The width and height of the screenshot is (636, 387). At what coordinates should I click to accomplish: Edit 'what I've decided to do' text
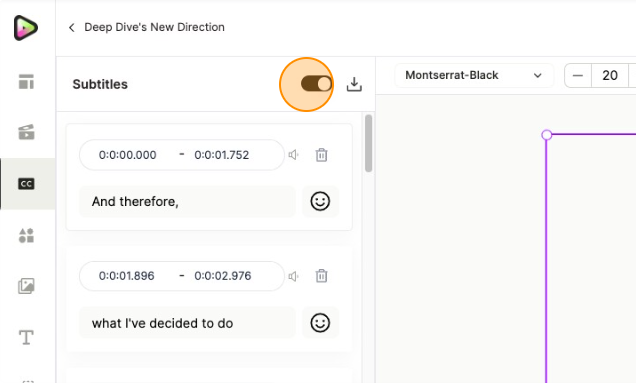187,323
